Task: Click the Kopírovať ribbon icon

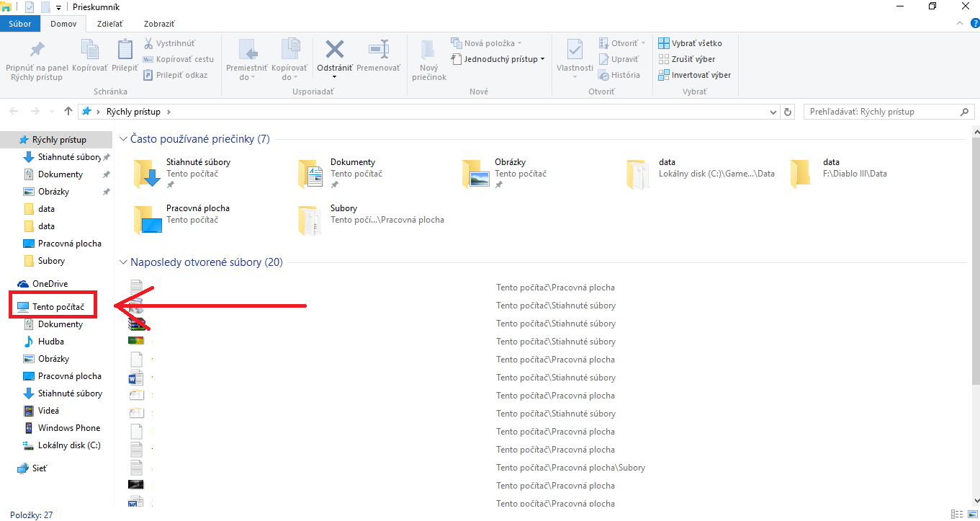Action: pyautogui.click(x=90, y=50)
